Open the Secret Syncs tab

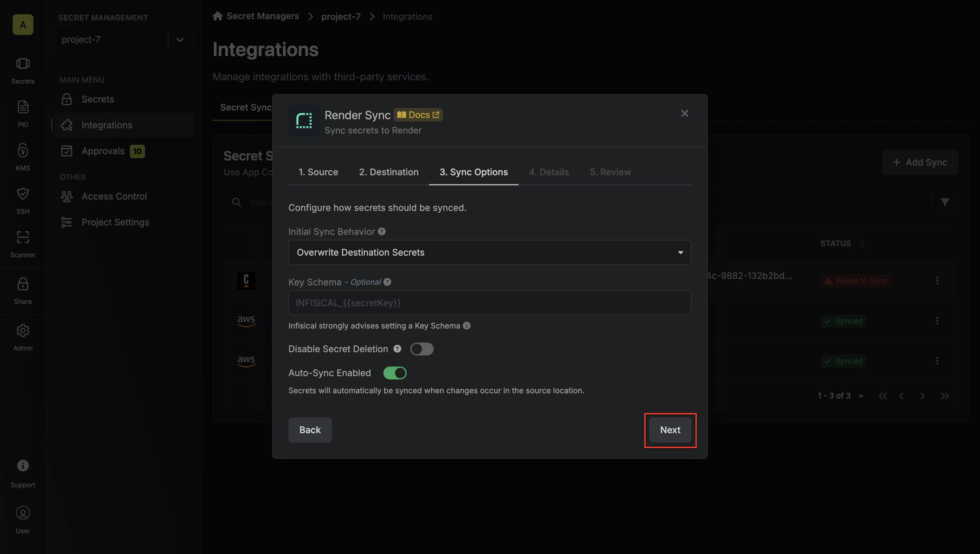coord(246,107)
